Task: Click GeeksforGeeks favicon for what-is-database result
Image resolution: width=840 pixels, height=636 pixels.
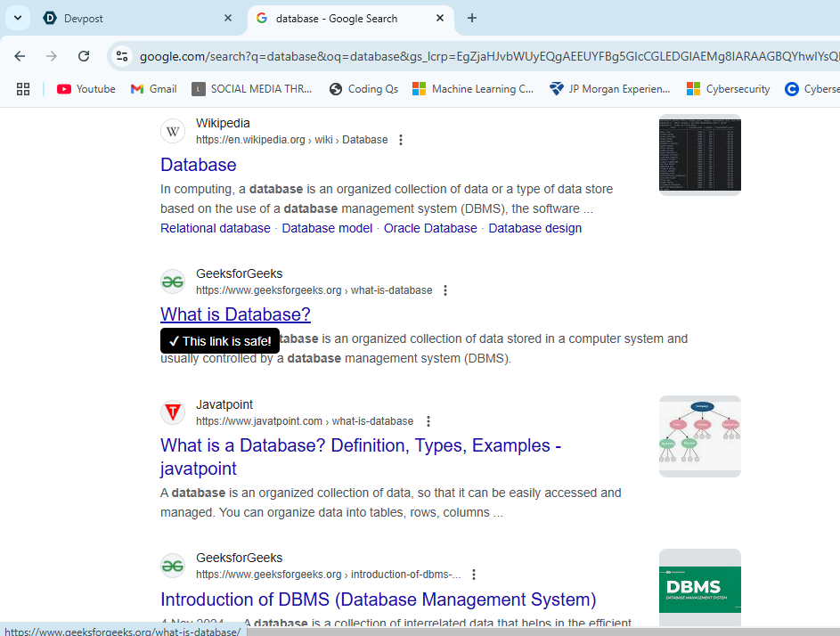Action: click(x=173, y=281)
